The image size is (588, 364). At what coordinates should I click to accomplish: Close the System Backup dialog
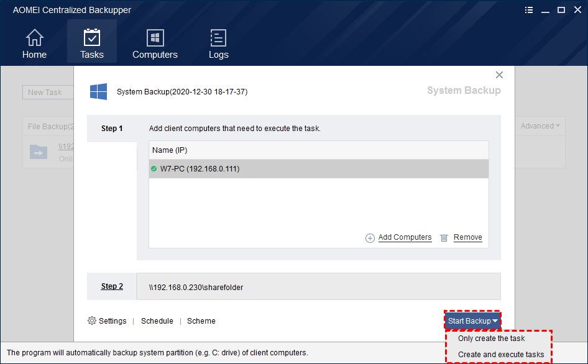click(499, 75)
